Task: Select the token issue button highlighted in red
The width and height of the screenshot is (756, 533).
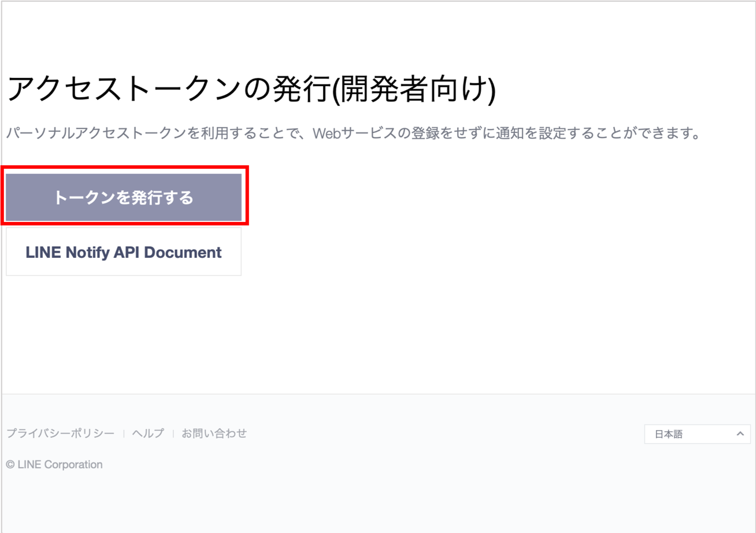Action: (124, 197)
